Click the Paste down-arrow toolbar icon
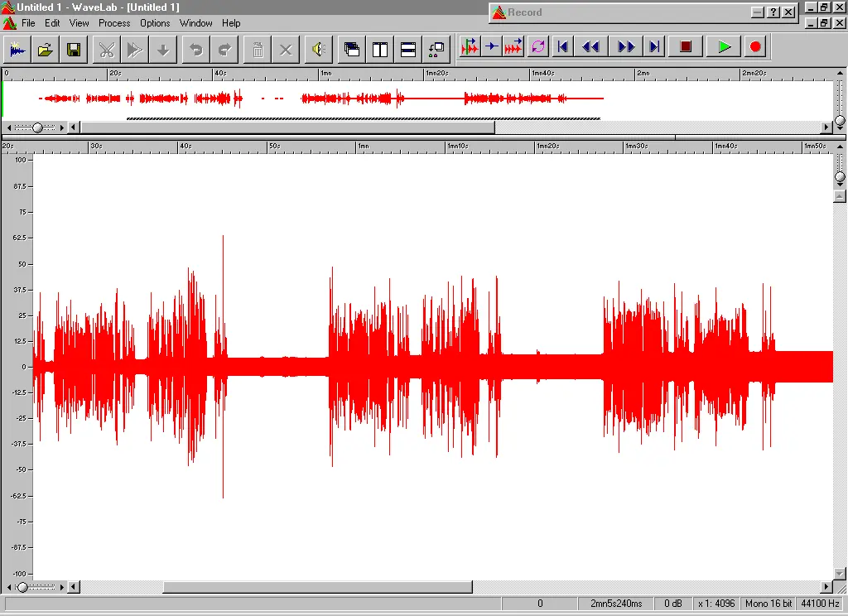Viewport: 848px width, 616px height. click(x=163, y=50)
